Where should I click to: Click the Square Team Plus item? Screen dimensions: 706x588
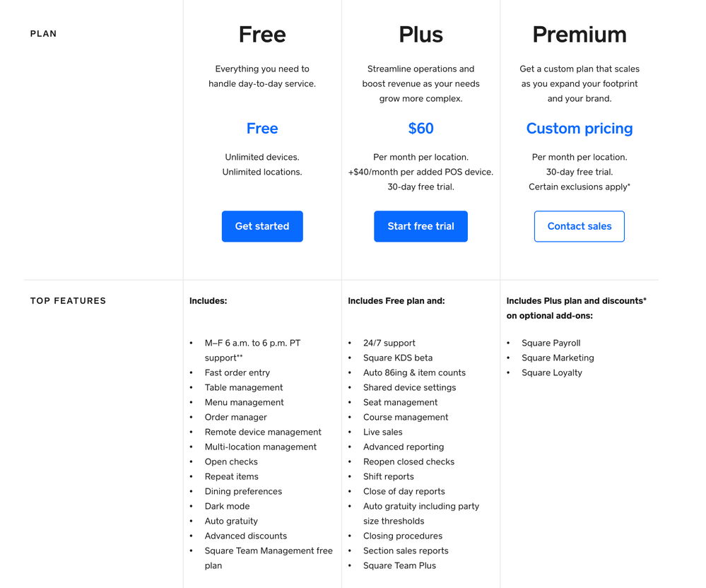[x=399, y=565]
